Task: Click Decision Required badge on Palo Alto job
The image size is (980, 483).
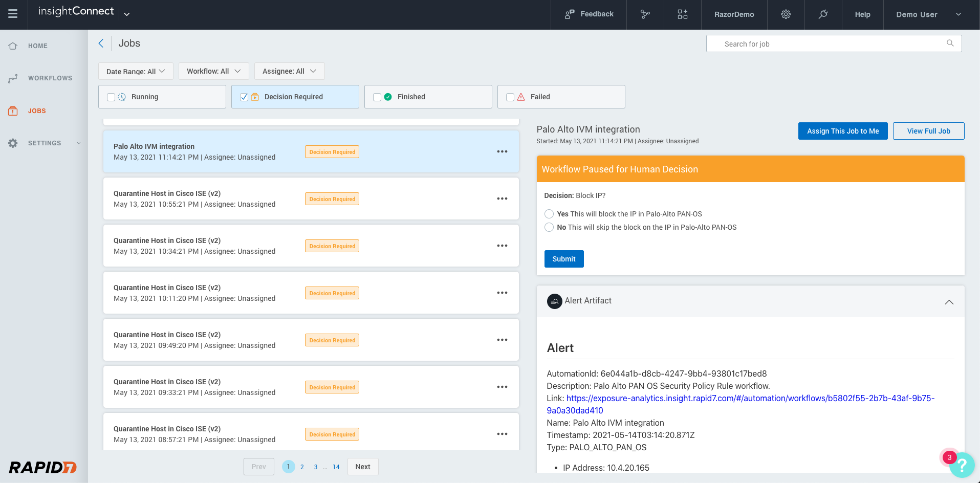Action: (x=332, y=152)
